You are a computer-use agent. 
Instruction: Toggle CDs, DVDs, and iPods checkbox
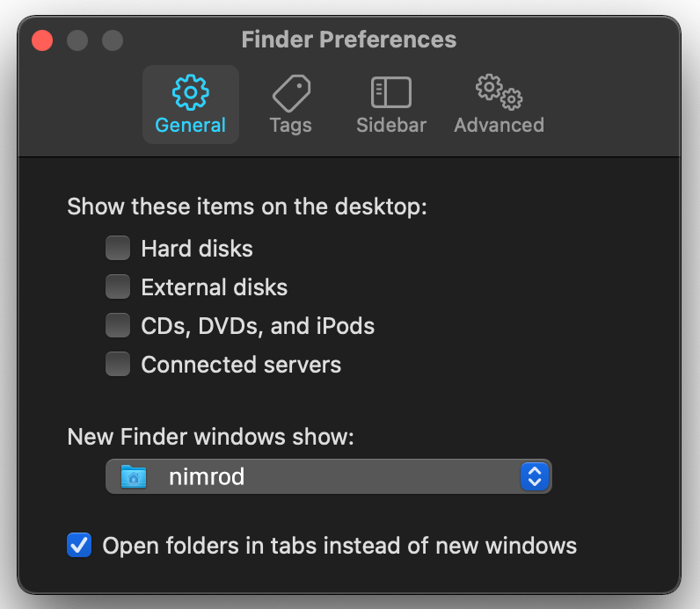118,326
